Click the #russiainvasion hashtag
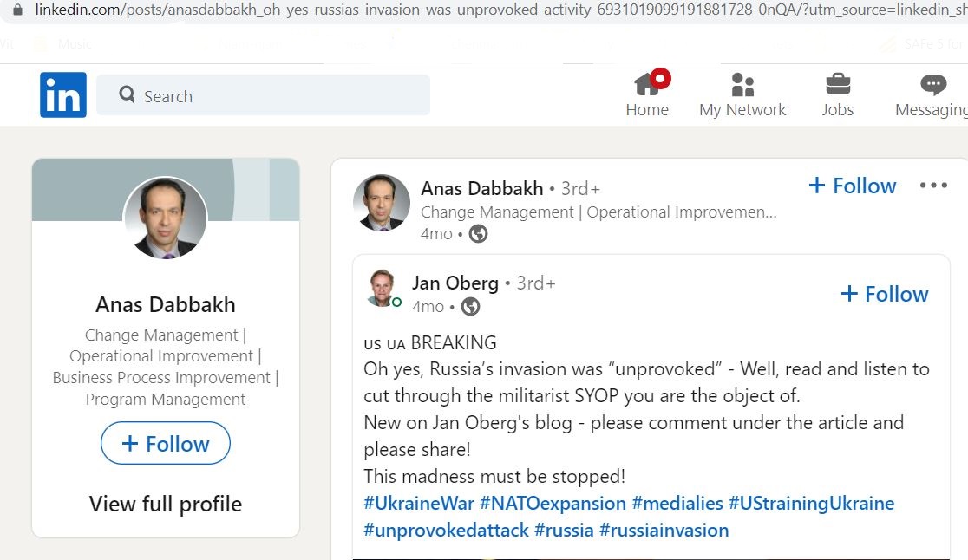The height and width of the screenshot is (560, 968). click(x=664, y=531)
